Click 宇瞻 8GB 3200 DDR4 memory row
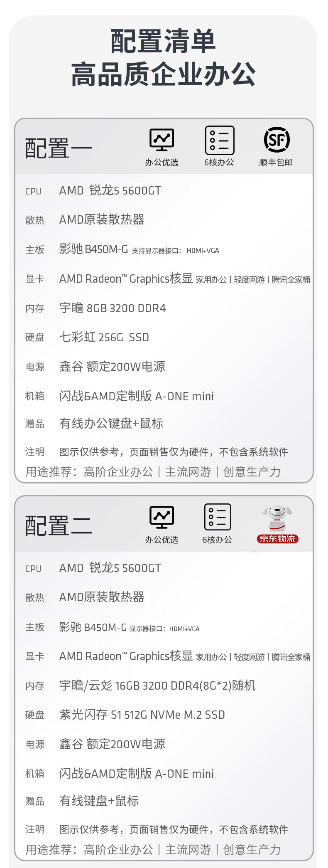The width and height of the screenshot is (328, 868). tap(164, 308)
